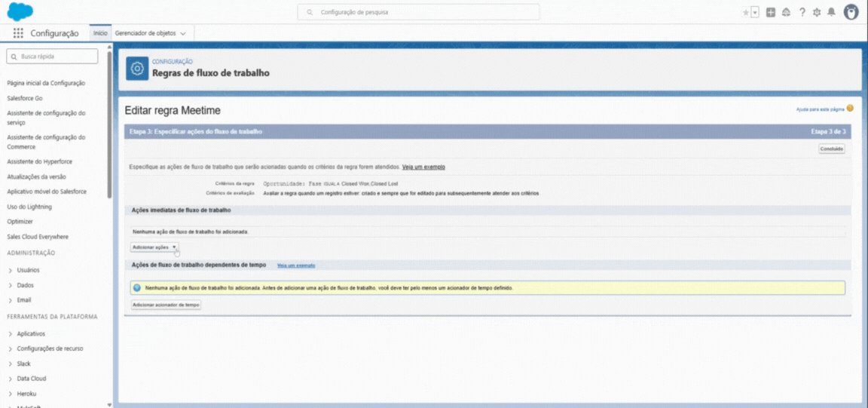Open the notifications bell icon
Screen dimensions: 868x408
pyautogui.click(x=831, y=12)
